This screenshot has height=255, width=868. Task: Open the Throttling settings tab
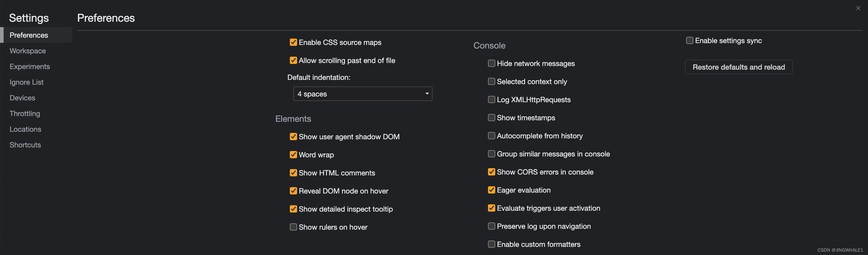point(25,114)
